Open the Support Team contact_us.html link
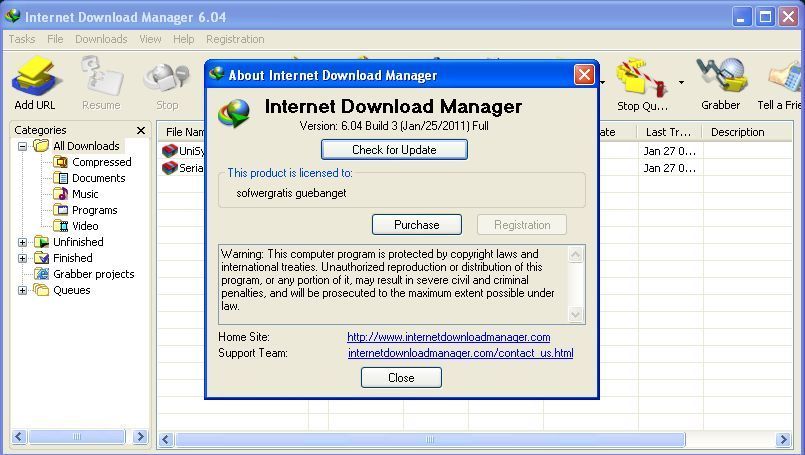Screen dimensions: 805x455 click(461, 353)
